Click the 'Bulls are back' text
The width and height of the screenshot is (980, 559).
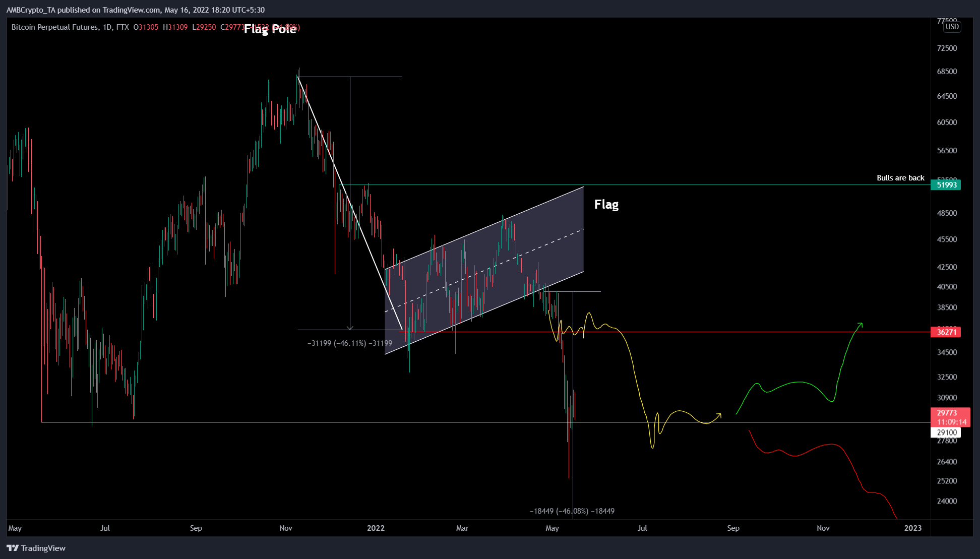900,177
